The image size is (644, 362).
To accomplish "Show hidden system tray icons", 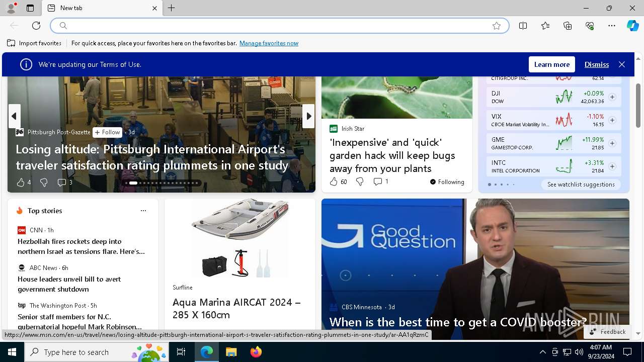I will tap(542, 352).
